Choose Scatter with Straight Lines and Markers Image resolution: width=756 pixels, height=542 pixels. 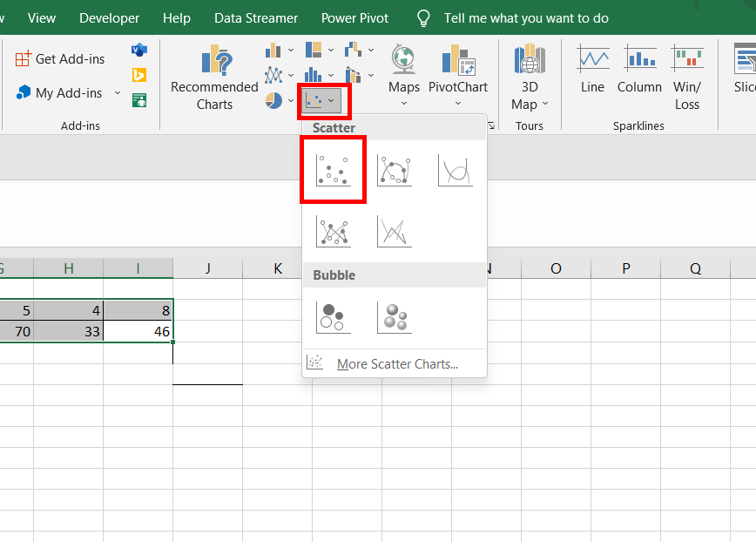334,231
